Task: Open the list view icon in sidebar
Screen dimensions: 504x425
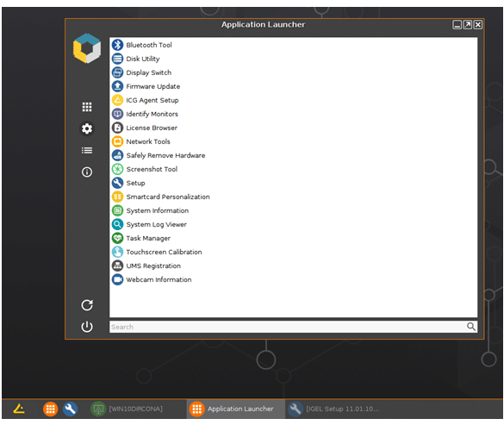Action: click(x=87, y=150)
